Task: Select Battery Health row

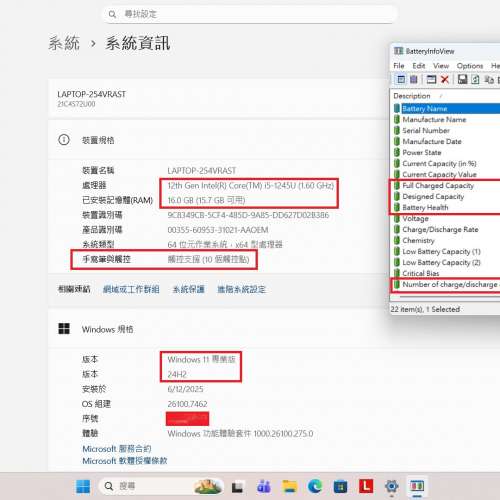Action: [x=446, y=208]
